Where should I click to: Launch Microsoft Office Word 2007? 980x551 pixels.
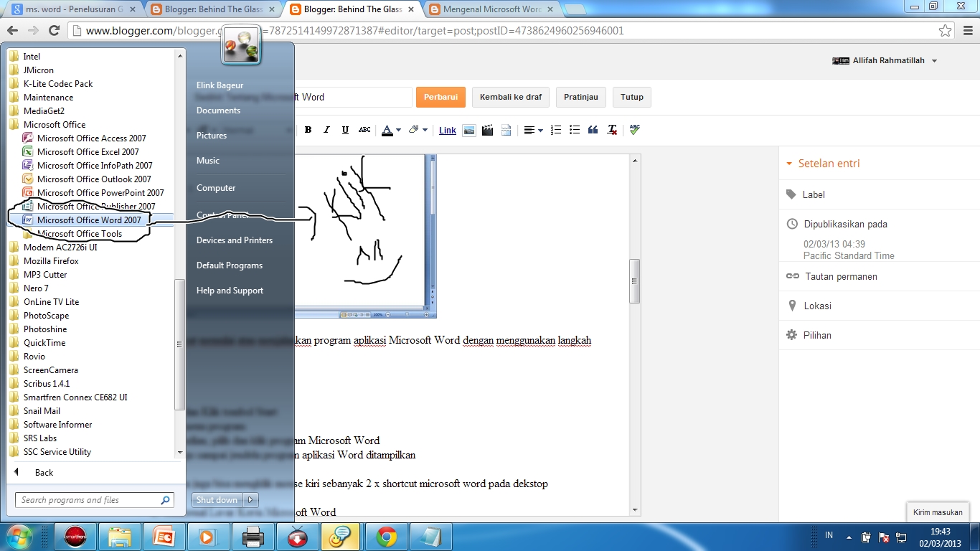[x=89, y=220]
